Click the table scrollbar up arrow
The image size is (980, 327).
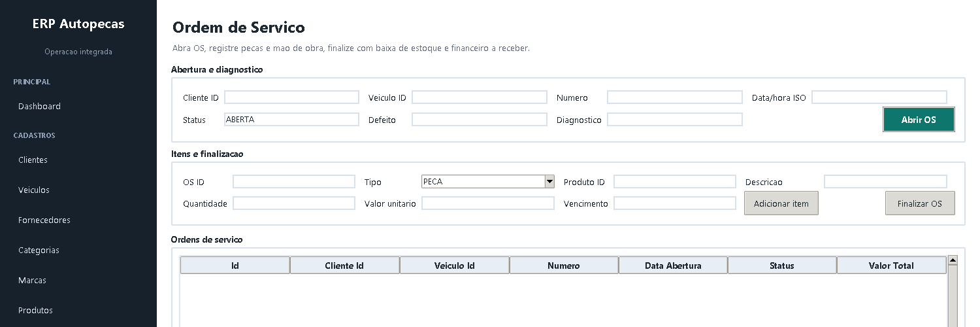tap(953, 260)
